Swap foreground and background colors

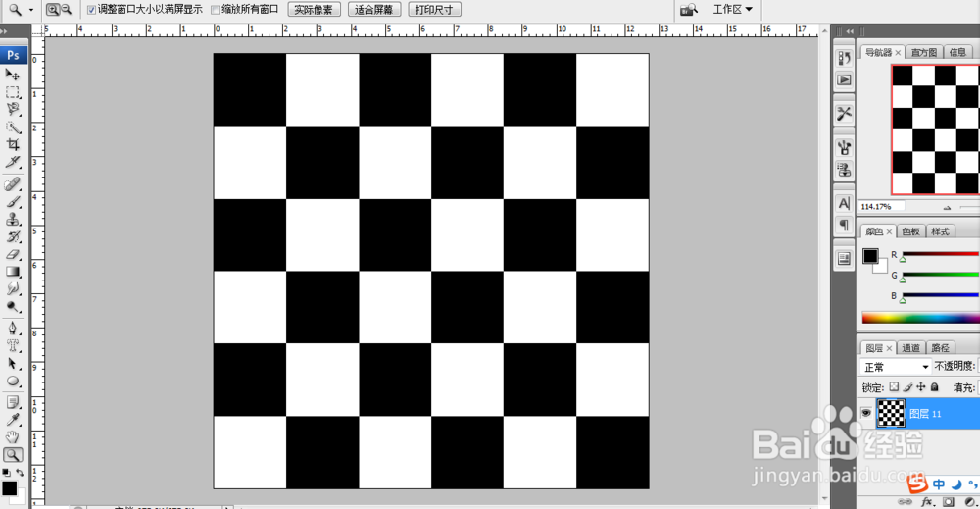[x=20, y=472]
